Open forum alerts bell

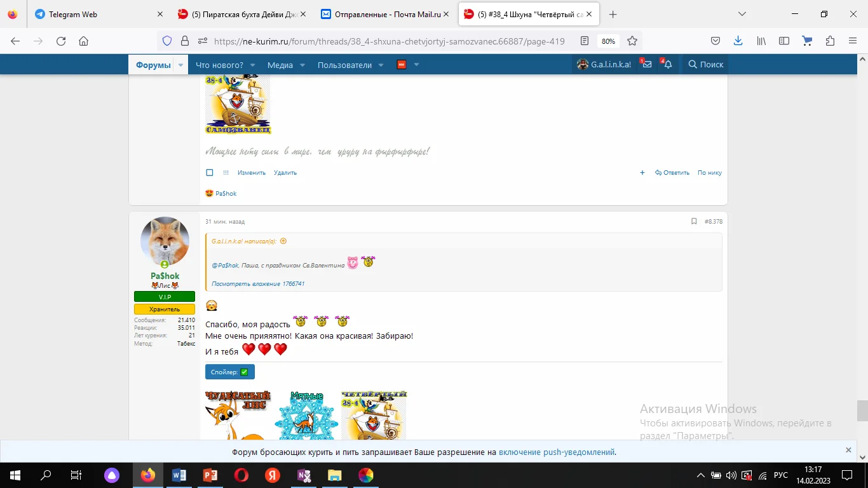[667, 64]
